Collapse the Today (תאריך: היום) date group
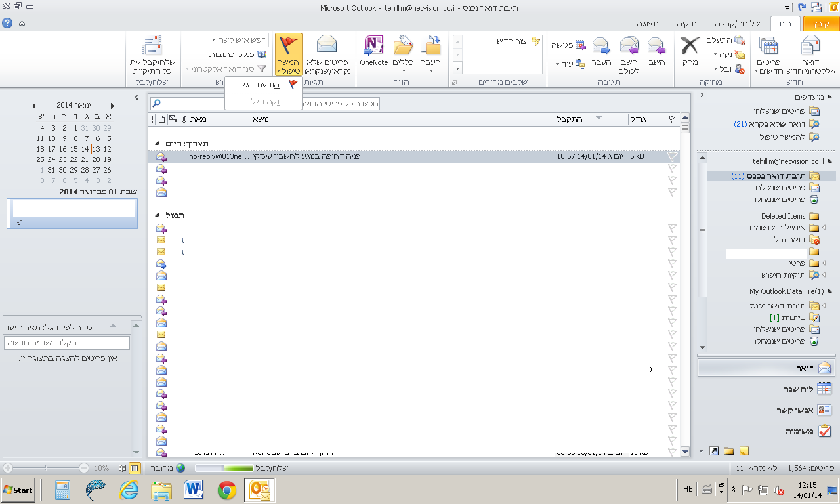Image resolution: width=840 pixels, height=504 pixels. pyautogui.click(x=157, y=144)
